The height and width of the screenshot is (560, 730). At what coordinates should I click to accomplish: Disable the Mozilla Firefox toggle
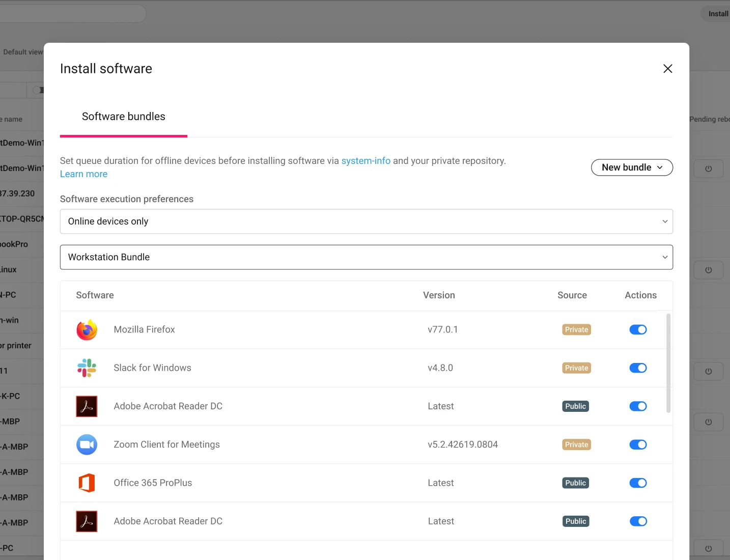click(638, 330)
